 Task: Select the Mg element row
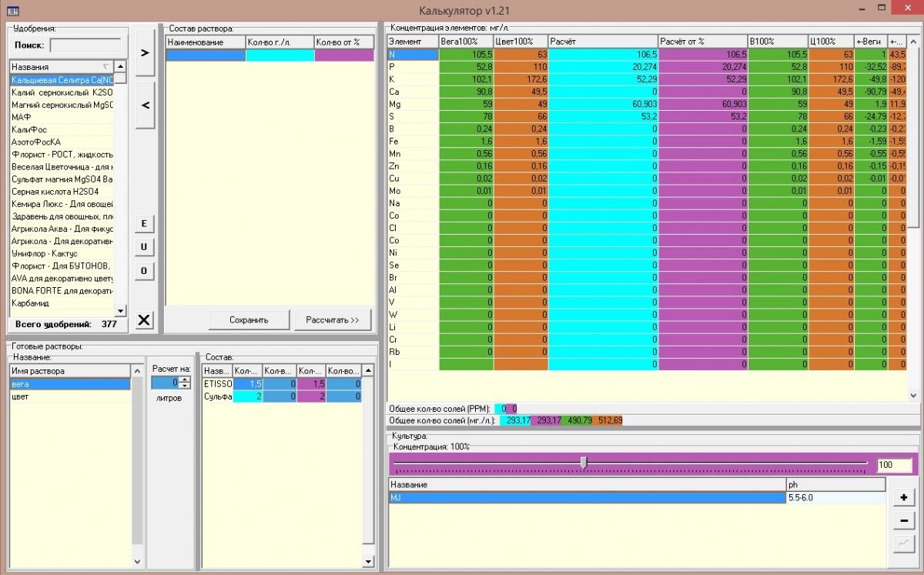(647, 104)
